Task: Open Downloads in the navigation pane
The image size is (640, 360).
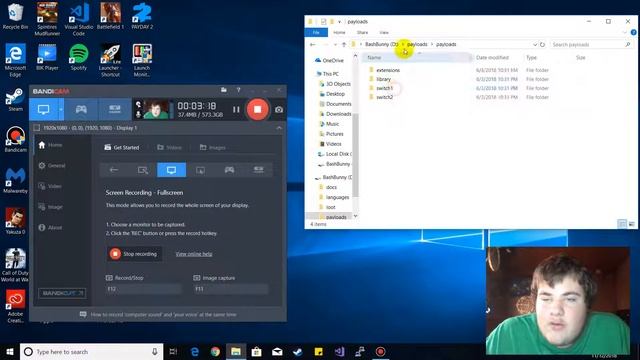Action: (x=336, y=114)
